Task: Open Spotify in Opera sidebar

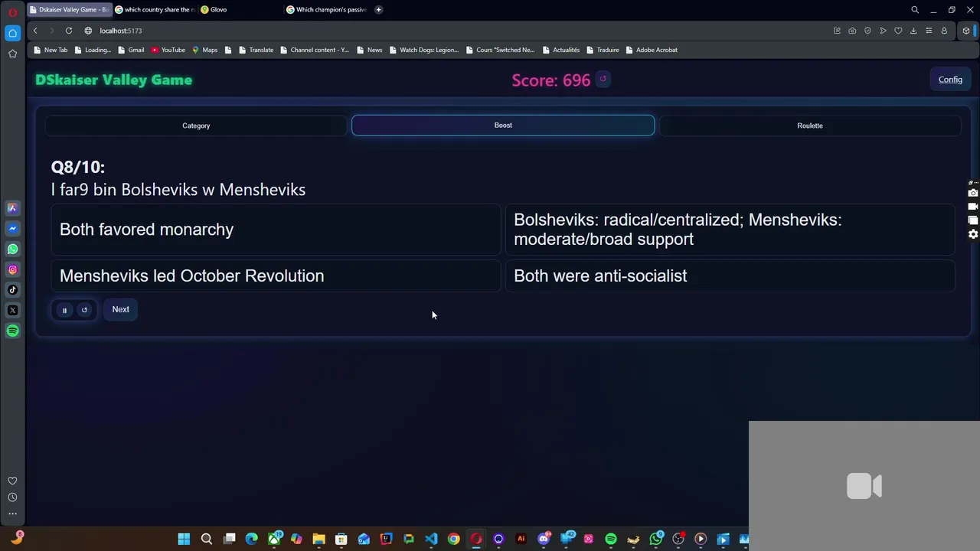Action: [12, 331]
